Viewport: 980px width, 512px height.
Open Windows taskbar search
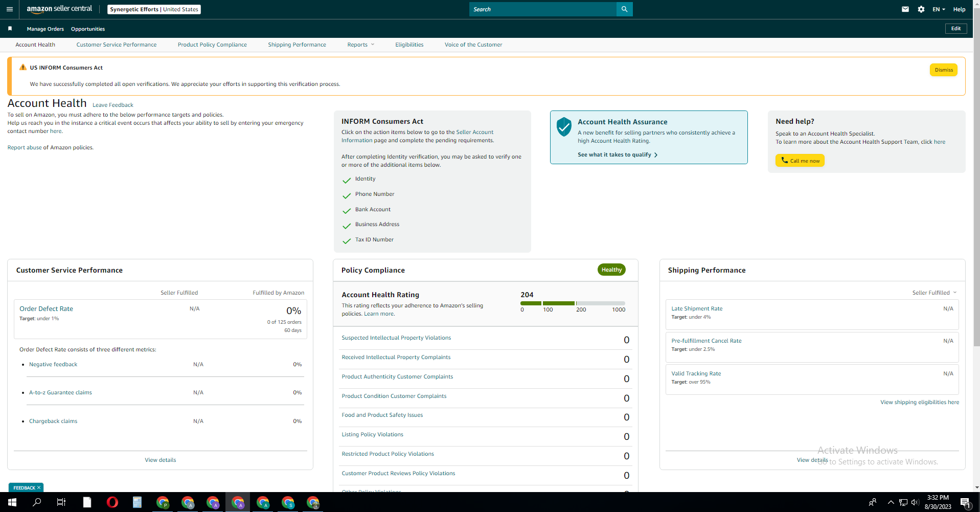37,502
